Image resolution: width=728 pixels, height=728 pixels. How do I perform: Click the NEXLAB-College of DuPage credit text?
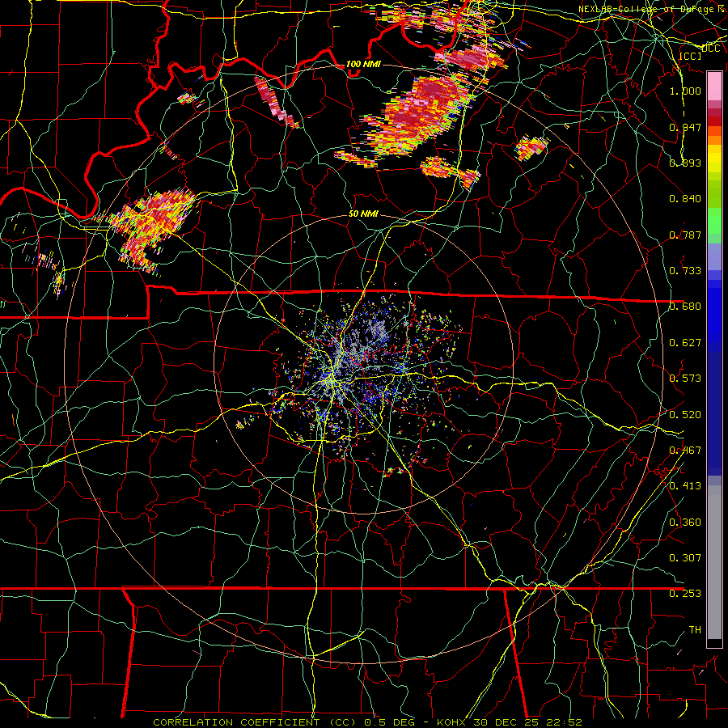[653, 9]
